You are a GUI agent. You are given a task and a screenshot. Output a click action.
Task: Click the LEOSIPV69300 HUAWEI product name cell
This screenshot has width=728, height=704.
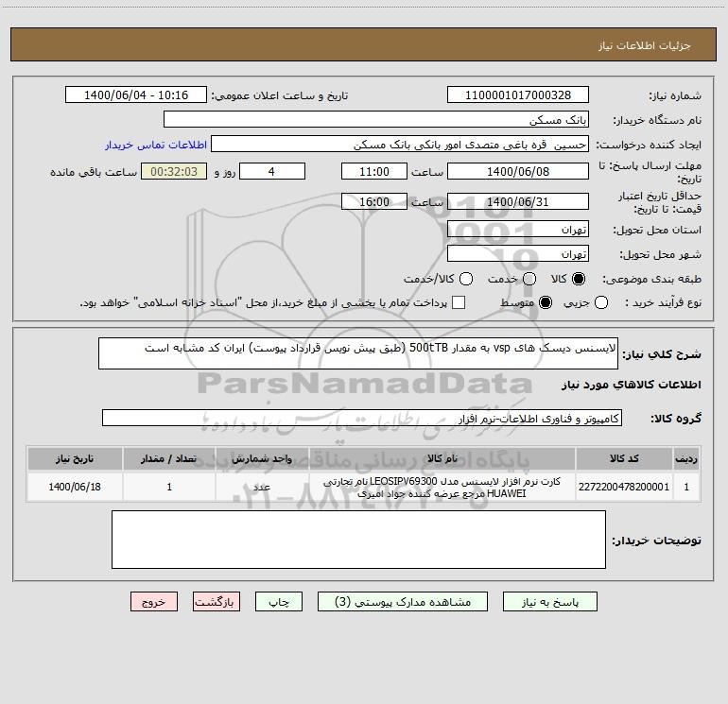click(442, 487)
